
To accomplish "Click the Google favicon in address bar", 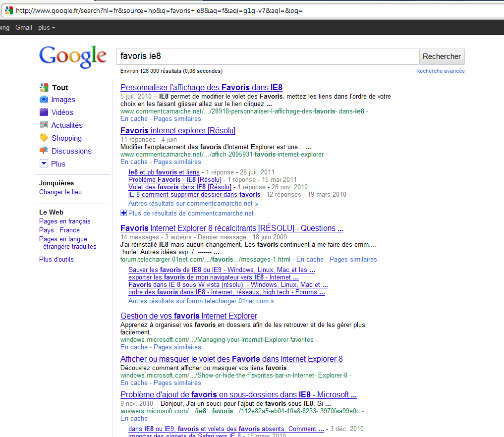I will click(x=9, y=10).
